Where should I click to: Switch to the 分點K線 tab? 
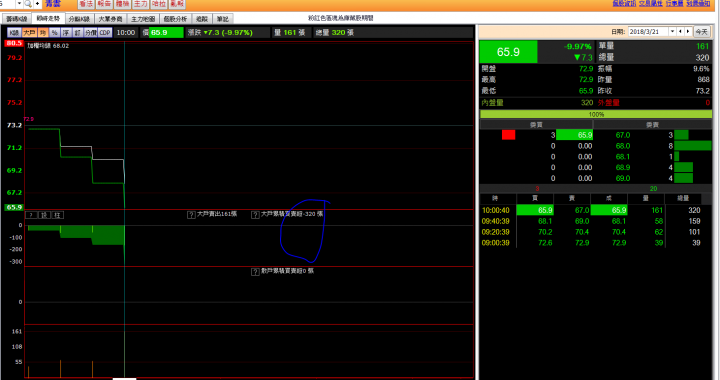79,19
